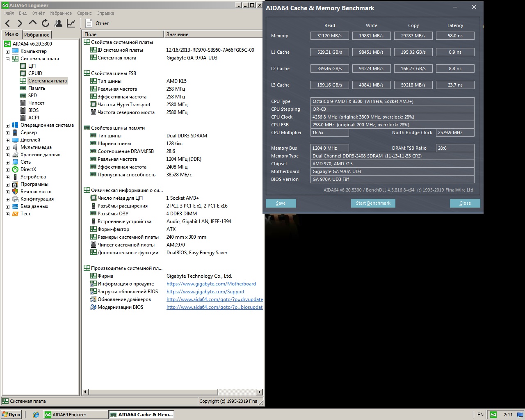Expand the Дисплей tree node

pyautogui.click(x=7, y=140)
